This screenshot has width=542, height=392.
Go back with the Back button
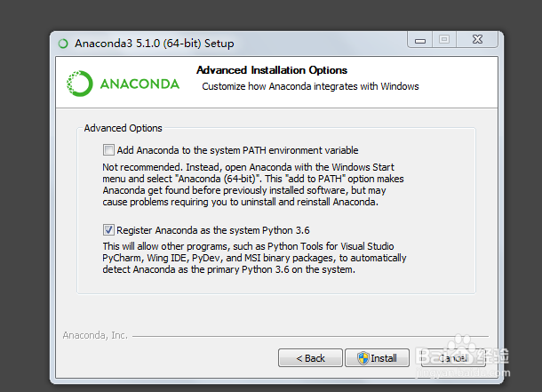tap(310, 358)
